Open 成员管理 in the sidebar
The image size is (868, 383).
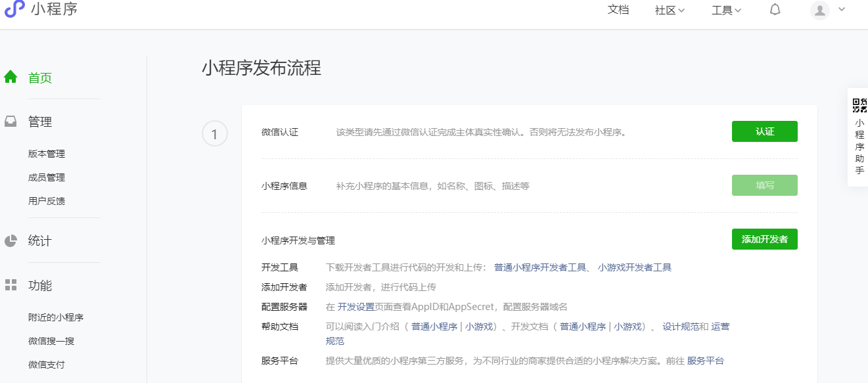tap(47, 177)
